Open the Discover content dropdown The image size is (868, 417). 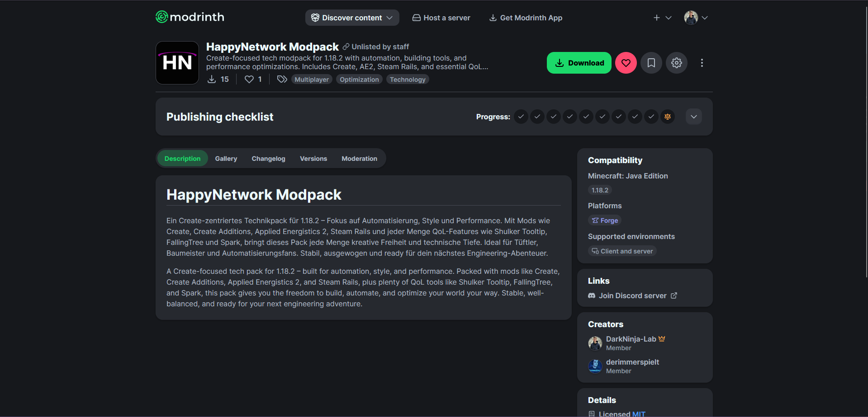click(x=352, y=18)
